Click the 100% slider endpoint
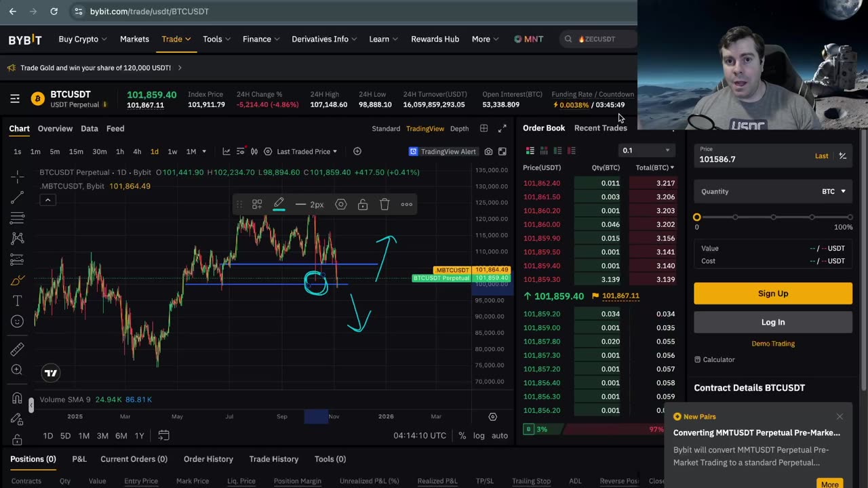The width and height of the screenshot is (868, 488). [x=850, y=217]
